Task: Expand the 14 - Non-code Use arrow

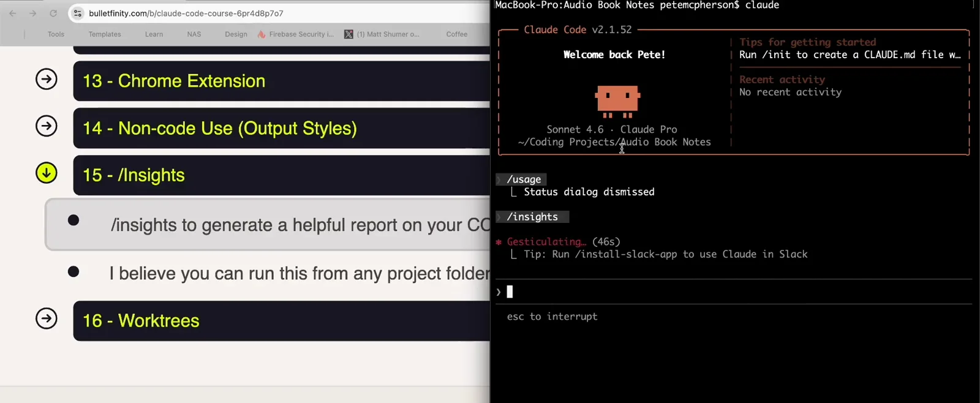Action: 47,126
